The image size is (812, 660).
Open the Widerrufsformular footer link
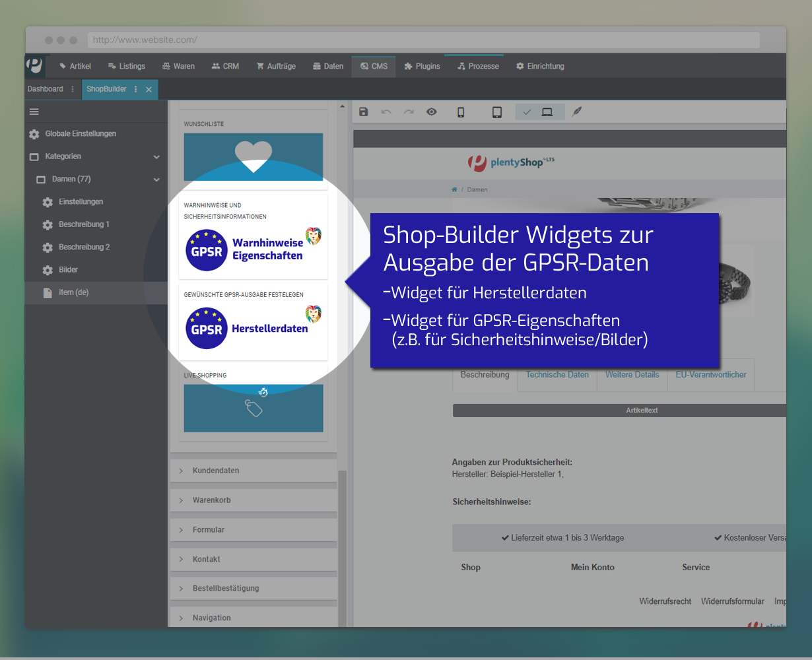point(733,601)
